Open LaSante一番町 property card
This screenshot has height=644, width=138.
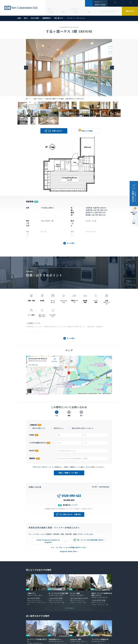tap(80, 632)
